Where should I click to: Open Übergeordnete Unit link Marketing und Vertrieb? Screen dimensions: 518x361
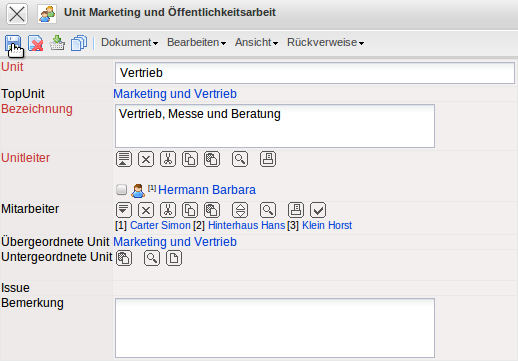pos(175,242)
